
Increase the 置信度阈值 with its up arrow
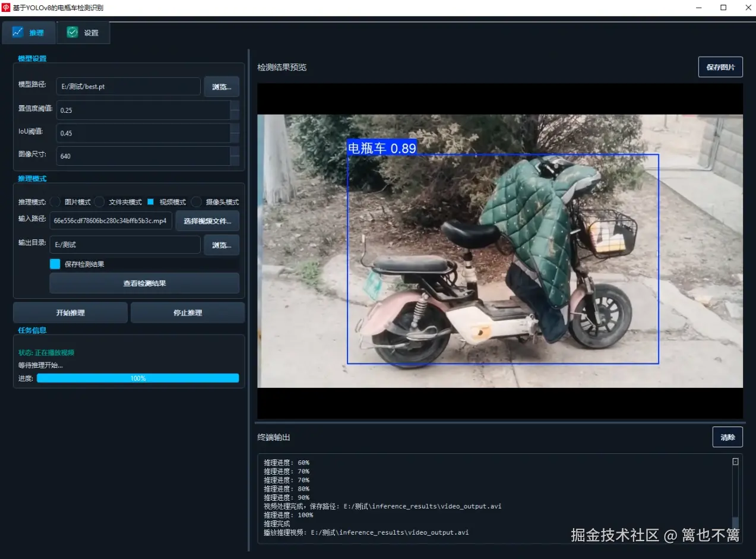[x=235, y=105]
